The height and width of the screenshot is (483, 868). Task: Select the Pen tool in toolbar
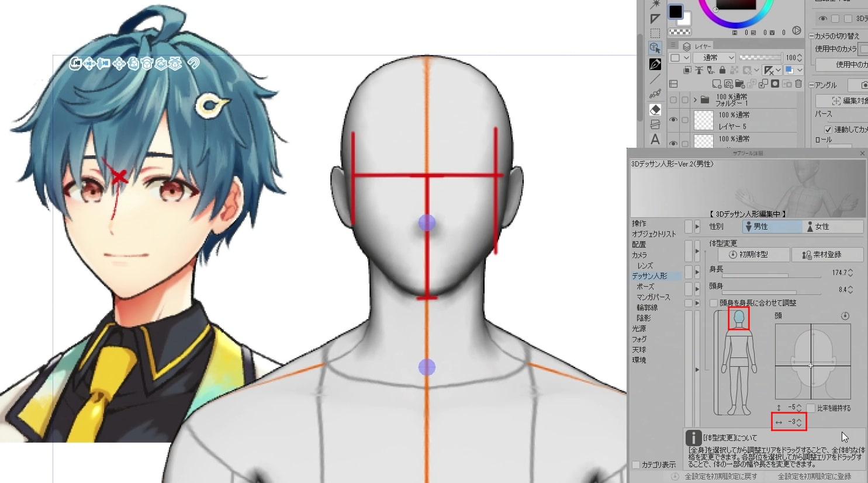[x=655, y=64]
